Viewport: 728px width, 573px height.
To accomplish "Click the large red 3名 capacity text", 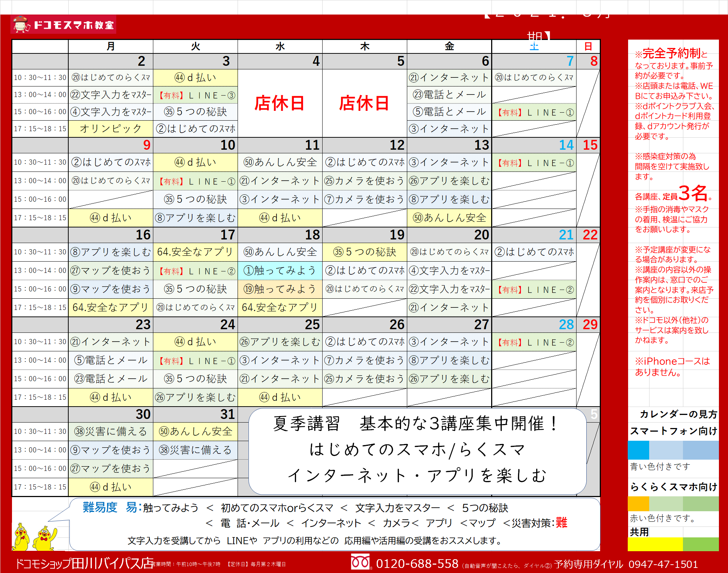I will coord(693,193).
